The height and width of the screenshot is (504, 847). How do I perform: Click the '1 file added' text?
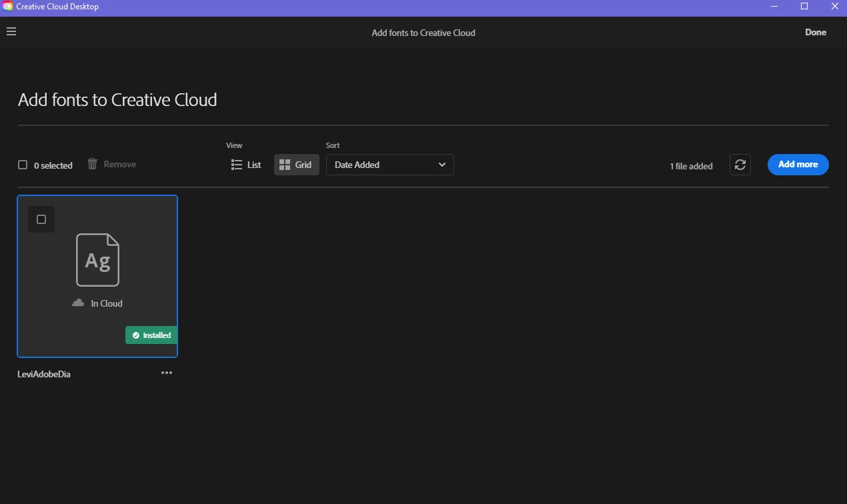coord(691,166)
